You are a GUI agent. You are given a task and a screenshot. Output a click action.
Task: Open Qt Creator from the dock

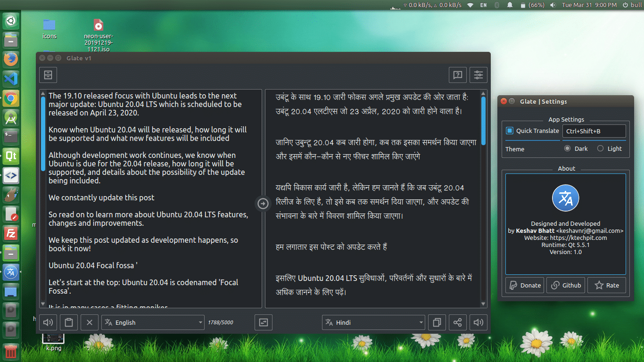(11, 156)
